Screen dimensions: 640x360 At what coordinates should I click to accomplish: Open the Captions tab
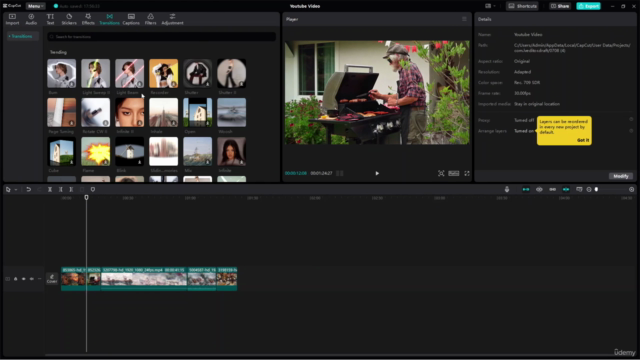(x=131, y=19)
